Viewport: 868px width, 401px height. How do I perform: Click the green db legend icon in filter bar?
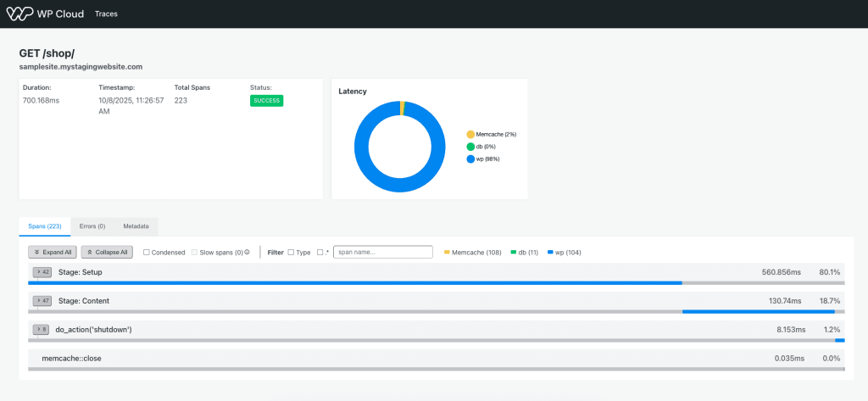[513, 253]
